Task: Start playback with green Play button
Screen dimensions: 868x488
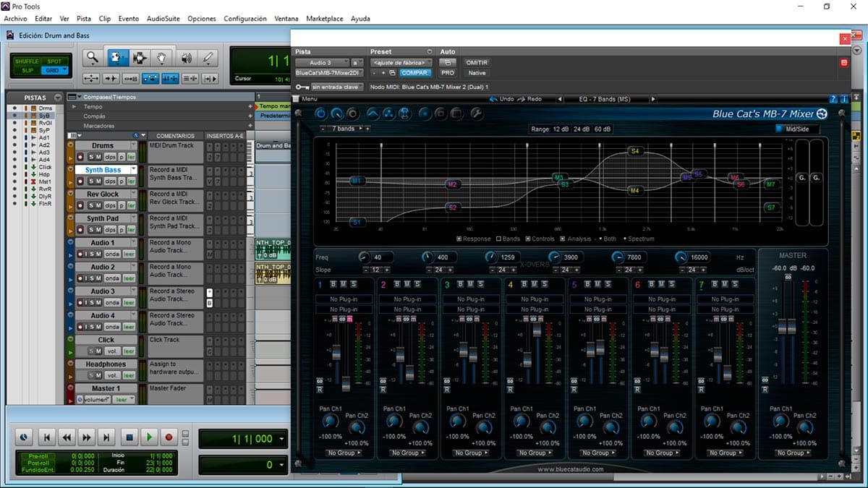Action: (x=149, y=437)
